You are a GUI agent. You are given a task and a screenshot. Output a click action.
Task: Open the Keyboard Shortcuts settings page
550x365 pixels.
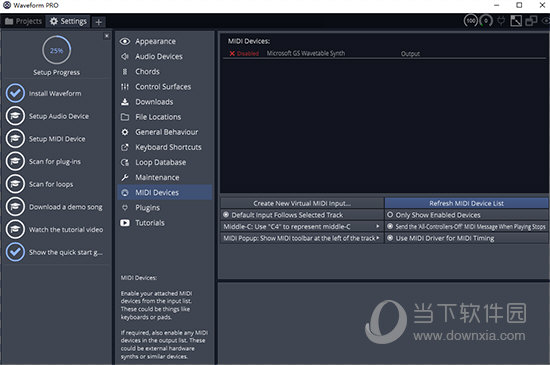click(165, 147)
